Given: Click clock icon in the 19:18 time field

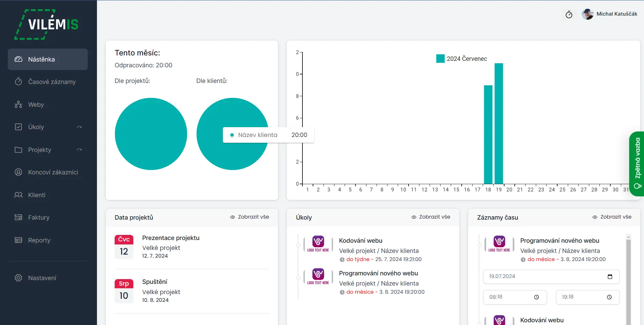Looking at the screenshot, I should pos(609,297).
